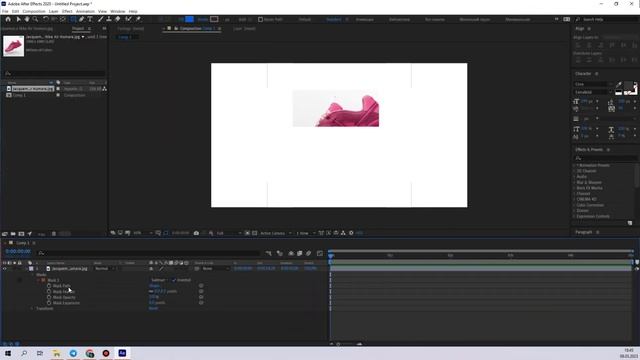
Task: Open the Animation menu
Action: [x=85, y=11]
